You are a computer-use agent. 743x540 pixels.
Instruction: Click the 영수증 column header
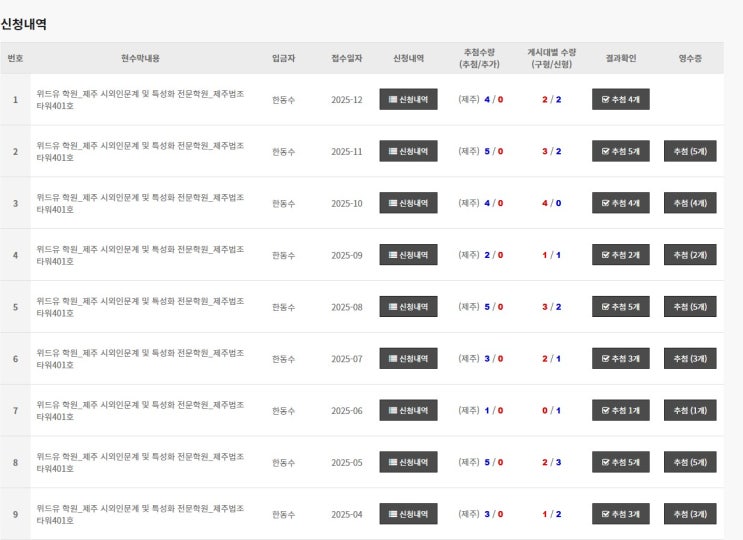pyautogui.click(x=690, y=59)
